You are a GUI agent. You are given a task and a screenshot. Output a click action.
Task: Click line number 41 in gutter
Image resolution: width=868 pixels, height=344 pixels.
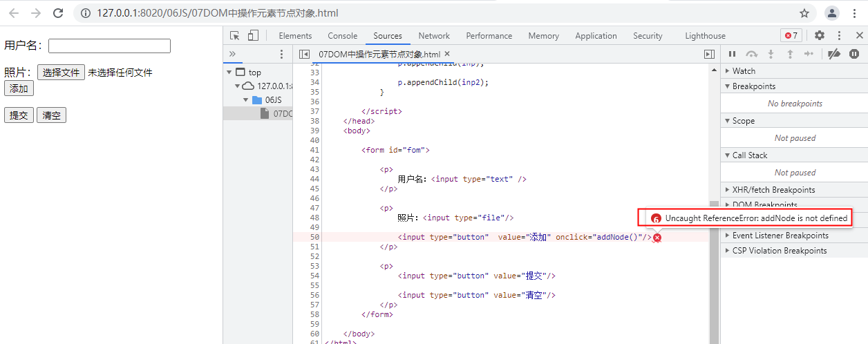(x=315, y=150)
